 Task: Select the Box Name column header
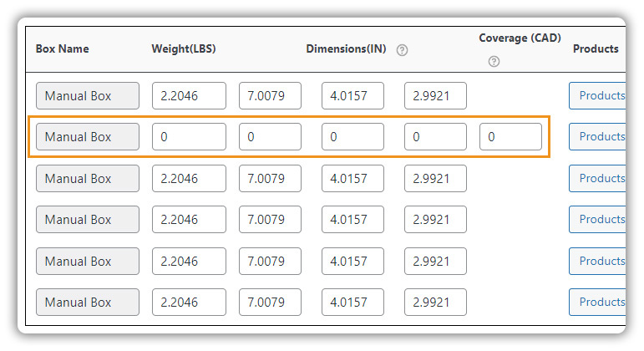point(63,49)
